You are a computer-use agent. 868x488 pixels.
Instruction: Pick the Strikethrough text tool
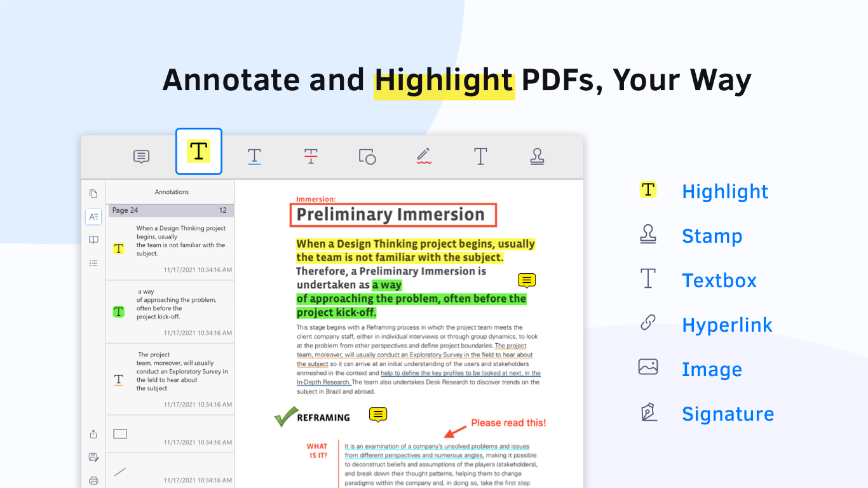pyautogui.click(x=311, y=156)
